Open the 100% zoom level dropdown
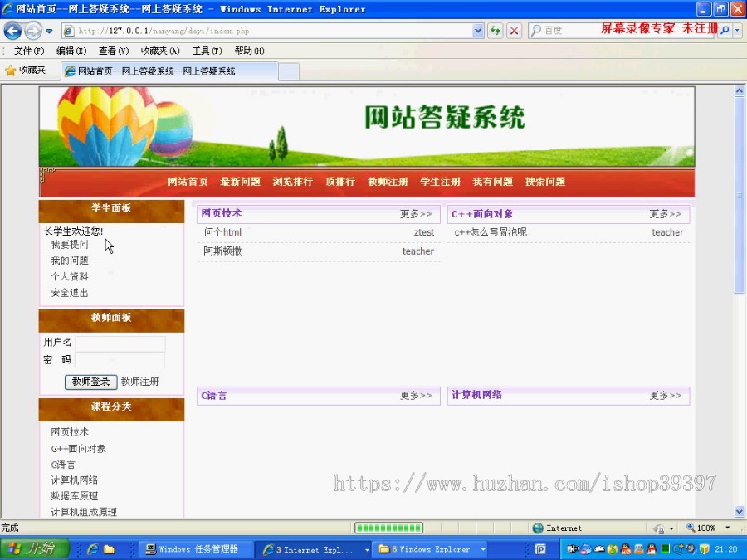Screen dimensions: 747x560 pos(727,528)
